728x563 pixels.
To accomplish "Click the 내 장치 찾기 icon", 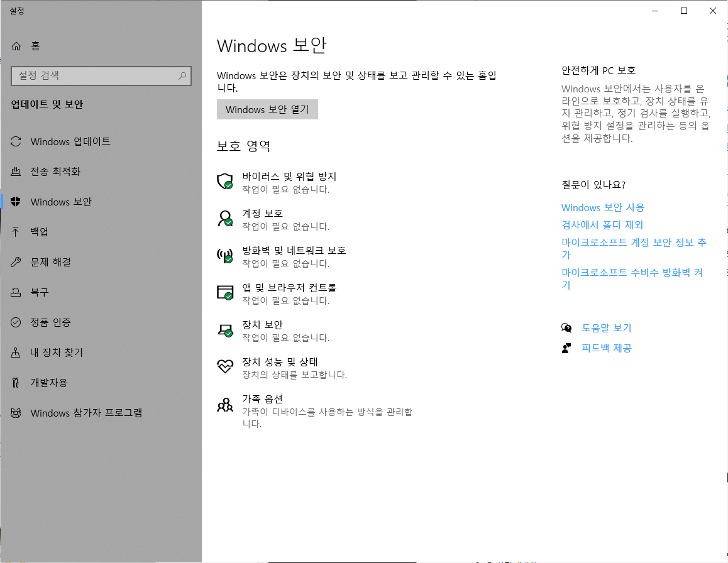I will point(16,353).
